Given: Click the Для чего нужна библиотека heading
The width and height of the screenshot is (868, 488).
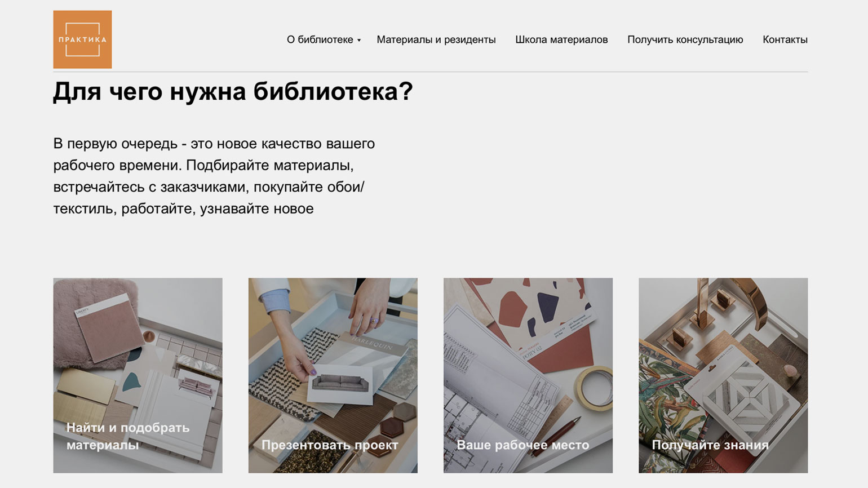Looking at the screenshot, I should coord(233,91).
